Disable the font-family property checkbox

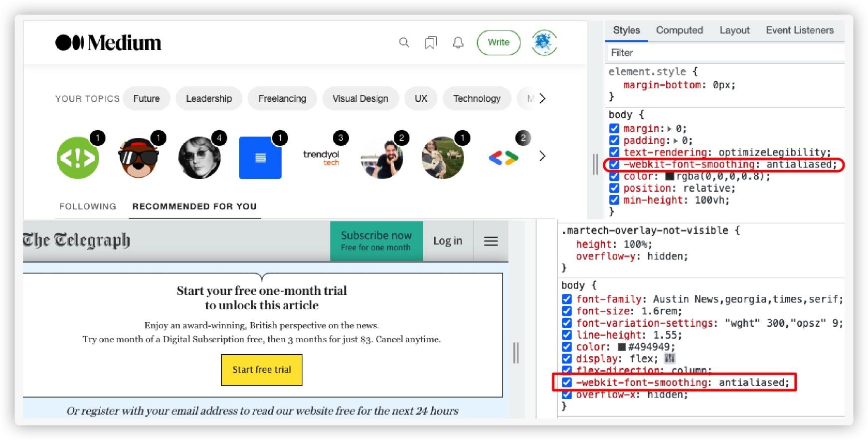tap(567, 299)
